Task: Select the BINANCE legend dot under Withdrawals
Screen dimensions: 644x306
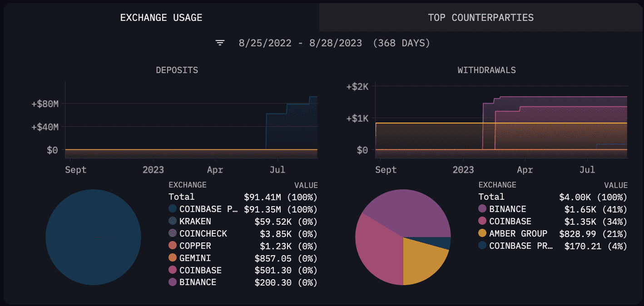Action: 482,209
